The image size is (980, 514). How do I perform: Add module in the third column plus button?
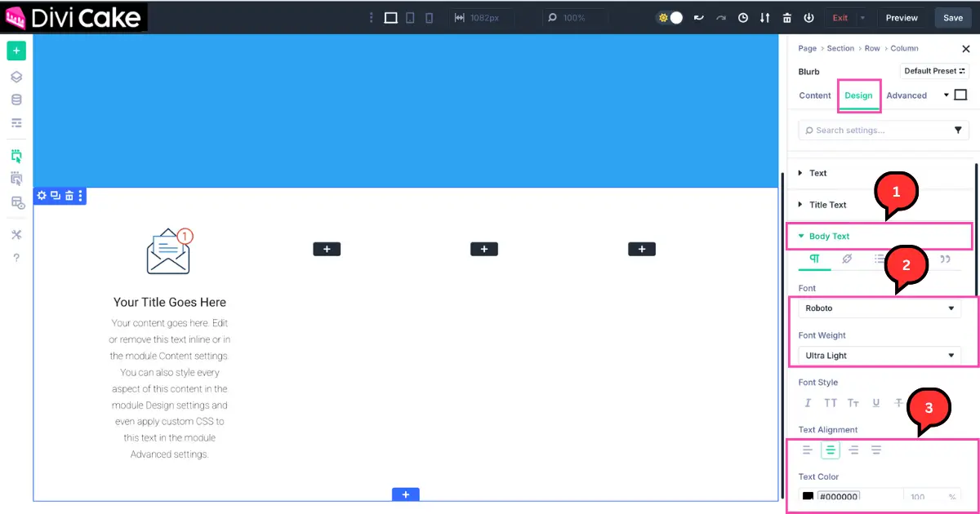coord(484,249)
